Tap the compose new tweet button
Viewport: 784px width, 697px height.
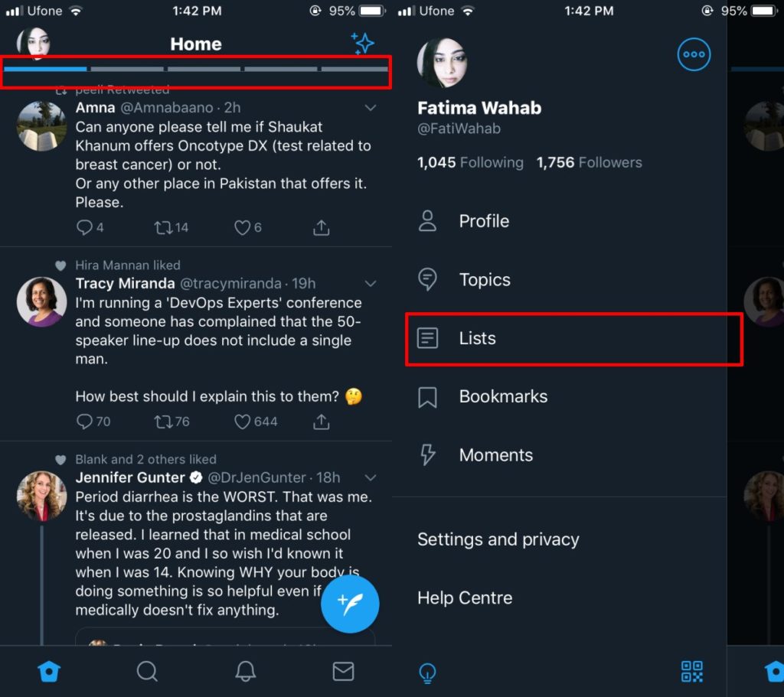(350, 604)
